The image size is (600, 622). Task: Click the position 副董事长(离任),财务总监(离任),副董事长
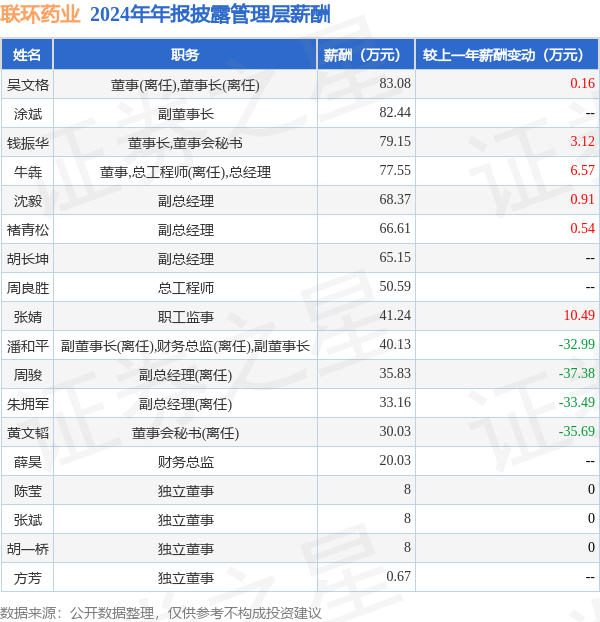pyautogui.click(x=185, y=346)
